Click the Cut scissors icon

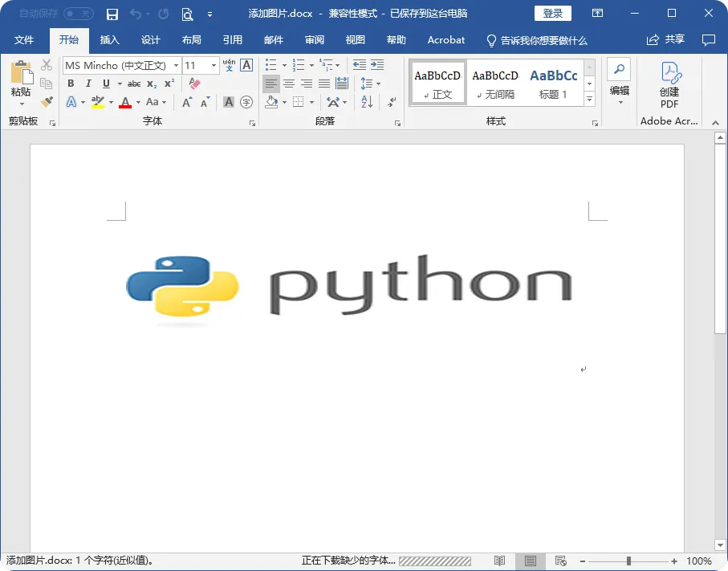tap(47, 65)
